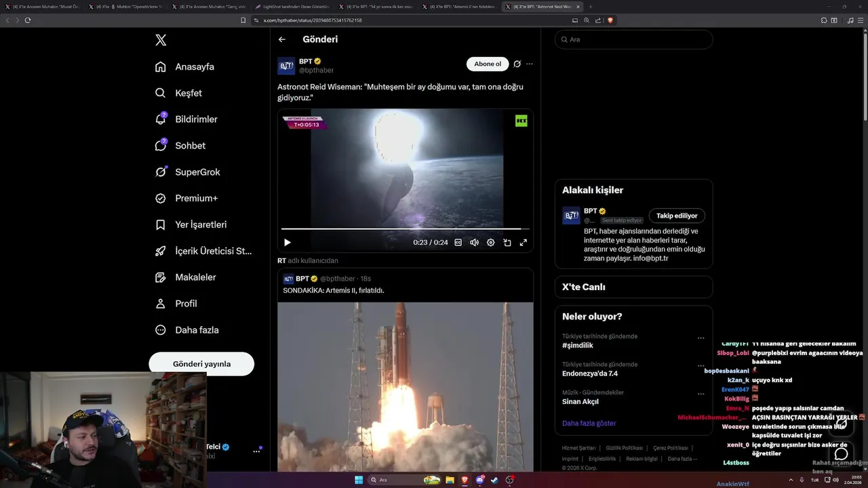Open SuperGrok from sidebar

[x=188, y=172]
